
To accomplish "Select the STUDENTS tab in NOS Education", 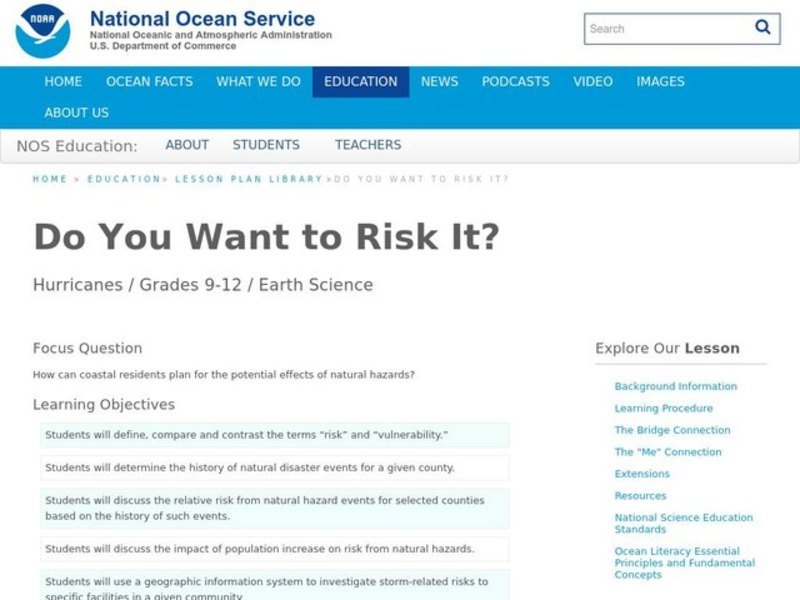I will pyautogui.click(x=267, y=144).
